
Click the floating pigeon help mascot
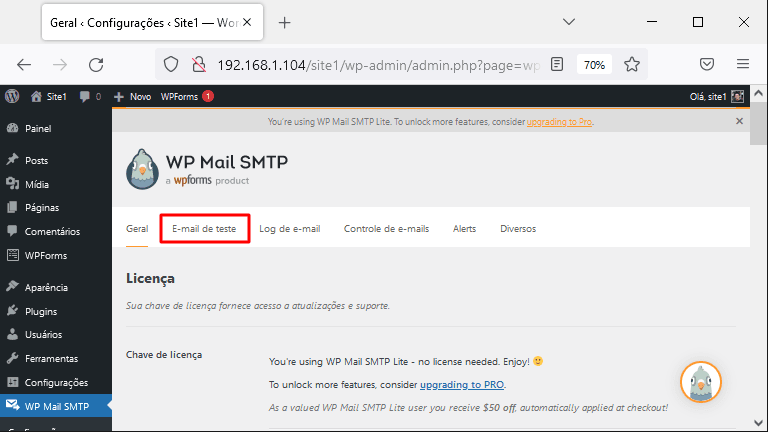(700, 382)
